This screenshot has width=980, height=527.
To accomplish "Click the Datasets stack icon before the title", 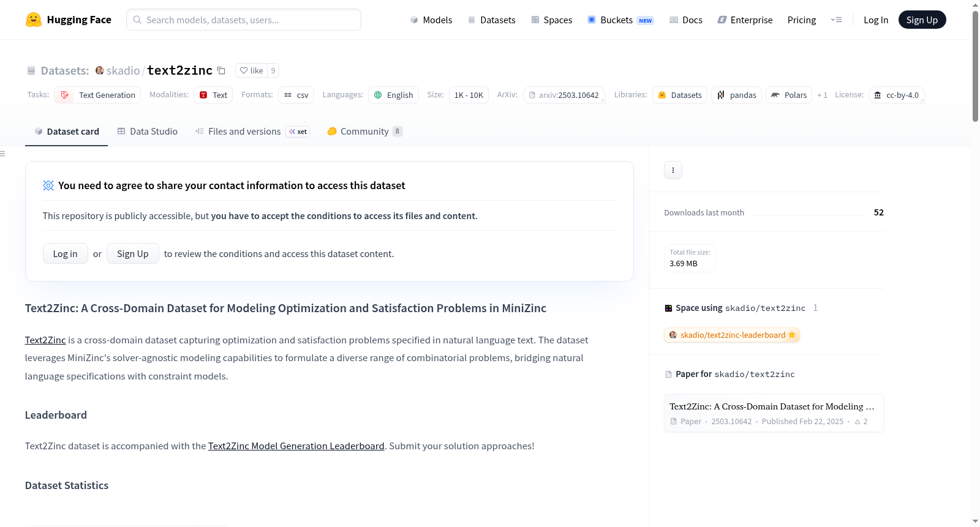I will [31, 70].
